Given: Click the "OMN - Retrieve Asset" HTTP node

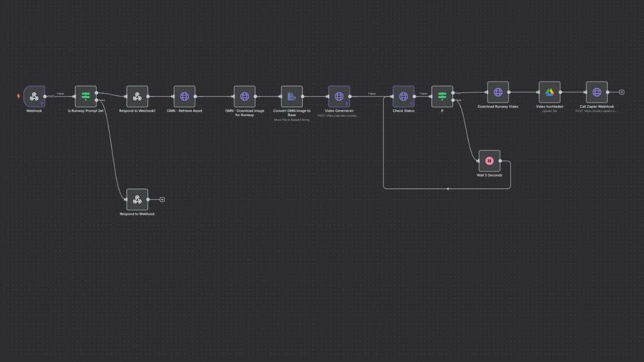Looking at the screenshot, I should click(185, 97).
